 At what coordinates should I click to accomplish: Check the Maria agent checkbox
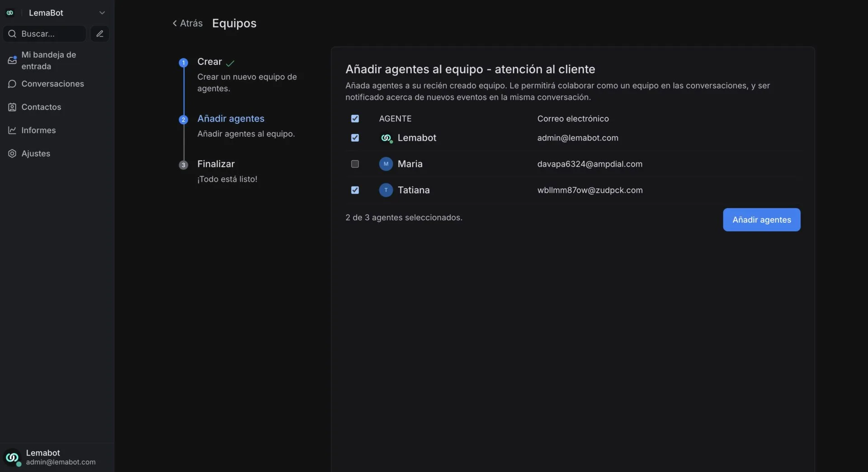(x=355, y=164)
